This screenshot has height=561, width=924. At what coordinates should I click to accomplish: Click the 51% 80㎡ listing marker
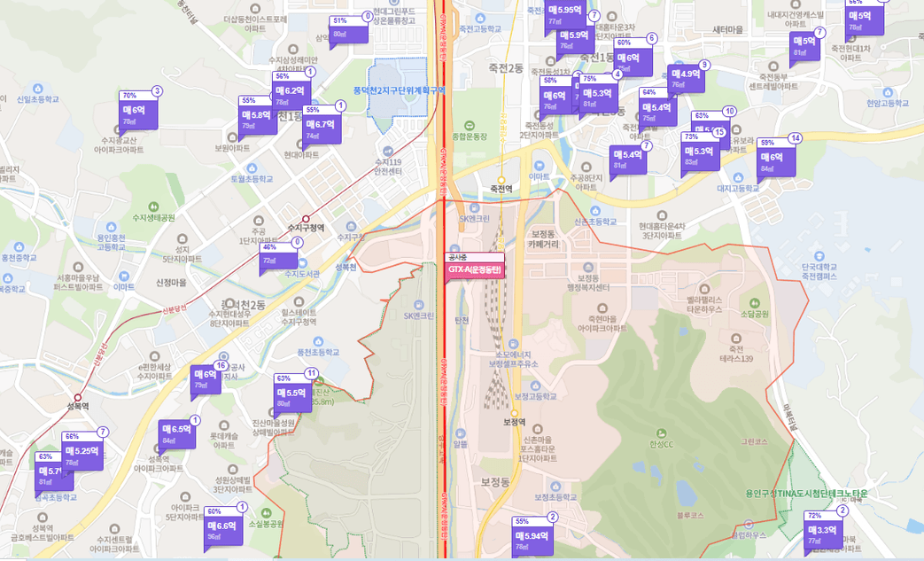pos(348,29)
